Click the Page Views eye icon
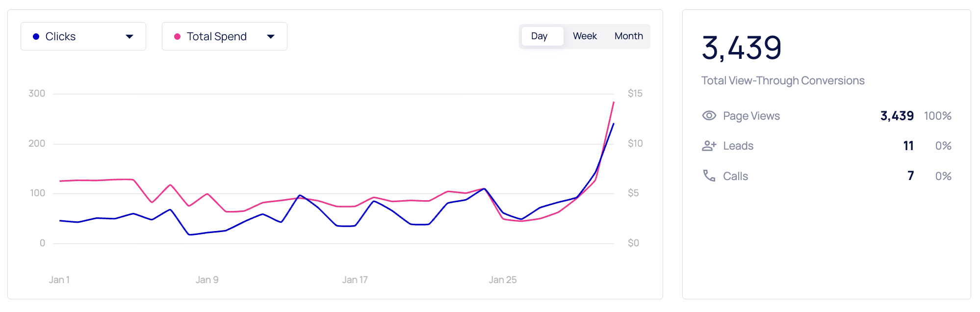The image size is (980, 312). [x=709, y=116]
